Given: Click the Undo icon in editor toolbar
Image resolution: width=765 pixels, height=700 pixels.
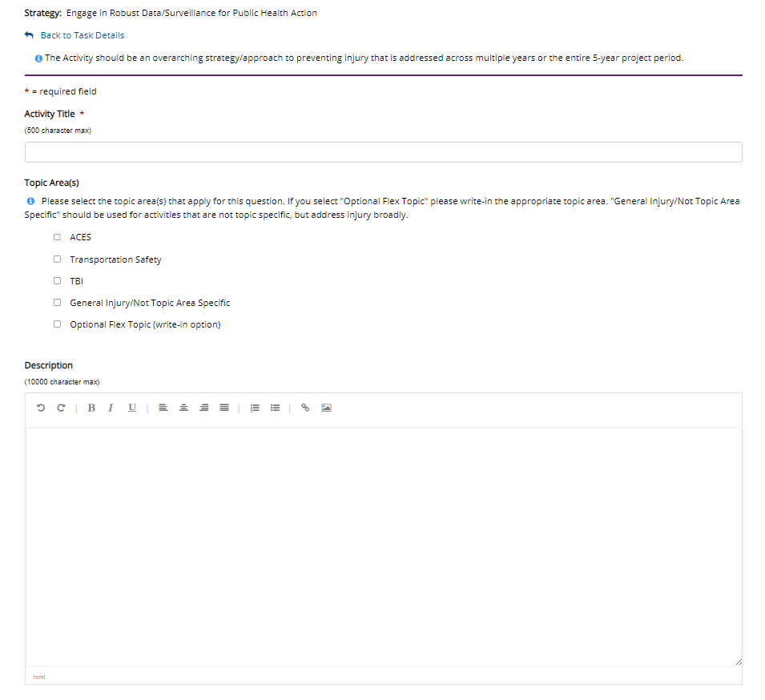Looking at the screenshot, I should pyautogui.click(x=41, y=408).
